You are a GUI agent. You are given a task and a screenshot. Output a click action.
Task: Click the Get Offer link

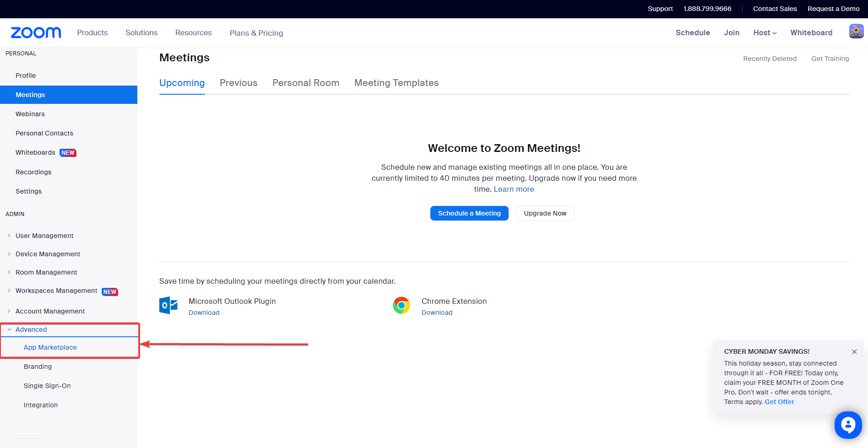click(x=779, y=402)
